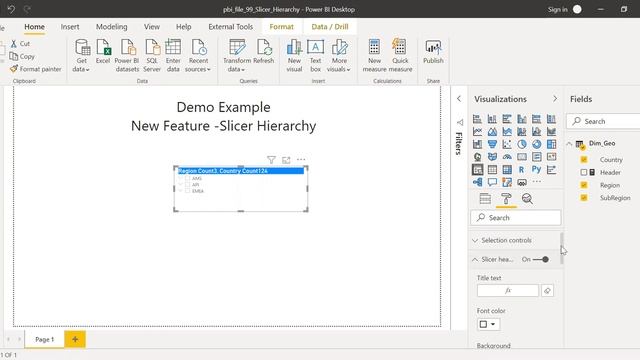Select the Decomposition tree visual
Image resolution: width=640 pixels, height=360 pixels.
coord(478,182)
